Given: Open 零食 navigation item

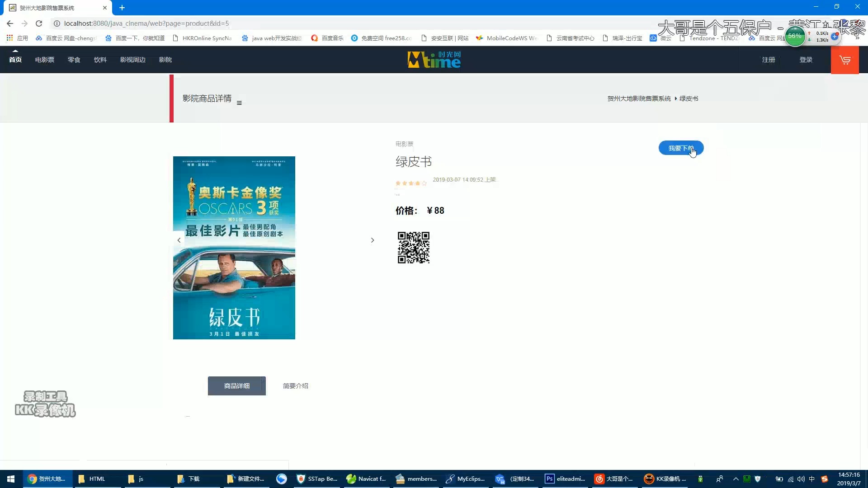Looking at the screenshot, I should [x=74, y=60].
